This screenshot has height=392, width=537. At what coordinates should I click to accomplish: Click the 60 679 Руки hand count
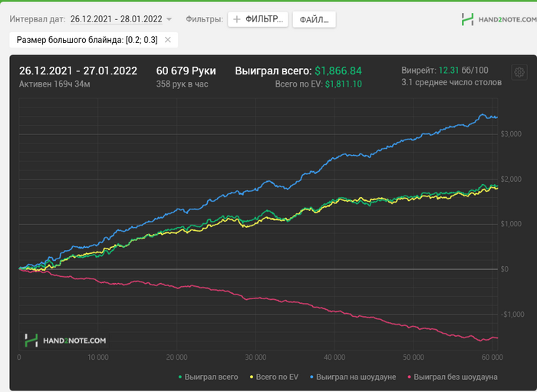[186, 71]
